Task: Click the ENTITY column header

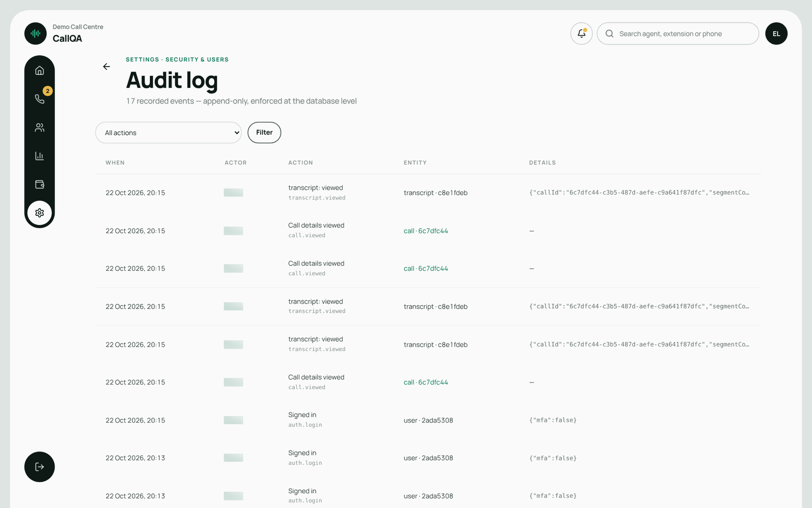Action: tap(415, 163)
